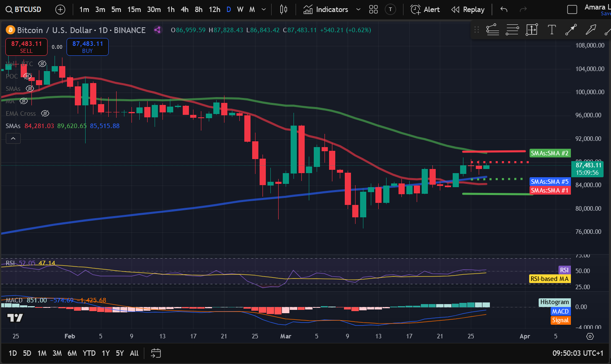
Task: Click the current price label 87,483.11
Action: tap(587, 169)
